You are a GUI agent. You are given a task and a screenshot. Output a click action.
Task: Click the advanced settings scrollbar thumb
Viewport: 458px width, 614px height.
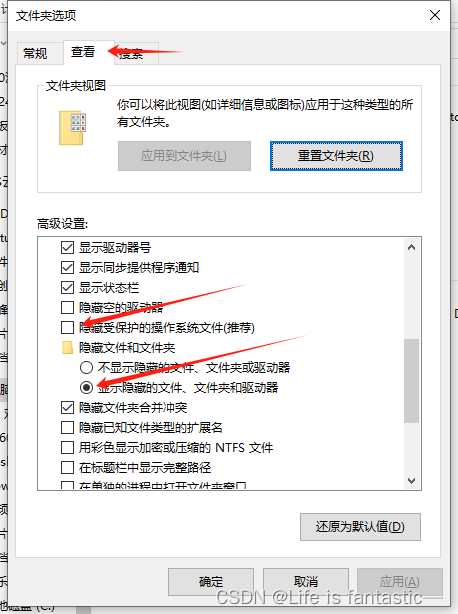pyautogui.click(x=411, y=381)
